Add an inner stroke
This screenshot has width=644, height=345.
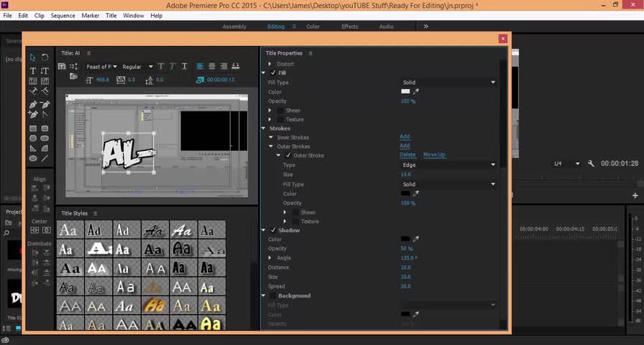[405, 137]
